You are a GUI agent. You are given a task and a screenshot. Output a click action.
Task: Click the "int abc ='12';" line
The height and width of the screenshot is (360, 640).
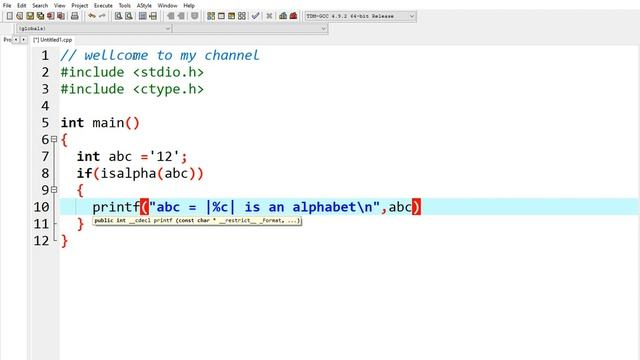[132, 156]
